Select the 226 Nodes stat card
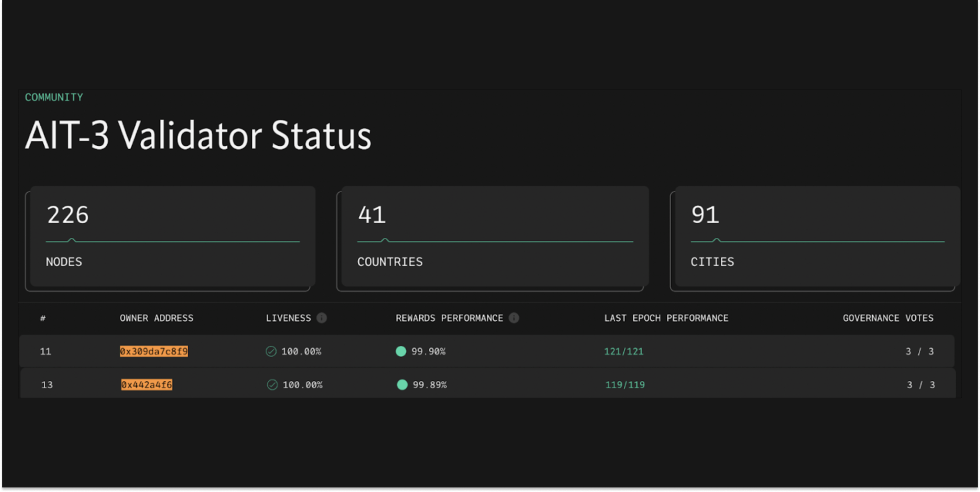980x492 pixels. (172, 236)
